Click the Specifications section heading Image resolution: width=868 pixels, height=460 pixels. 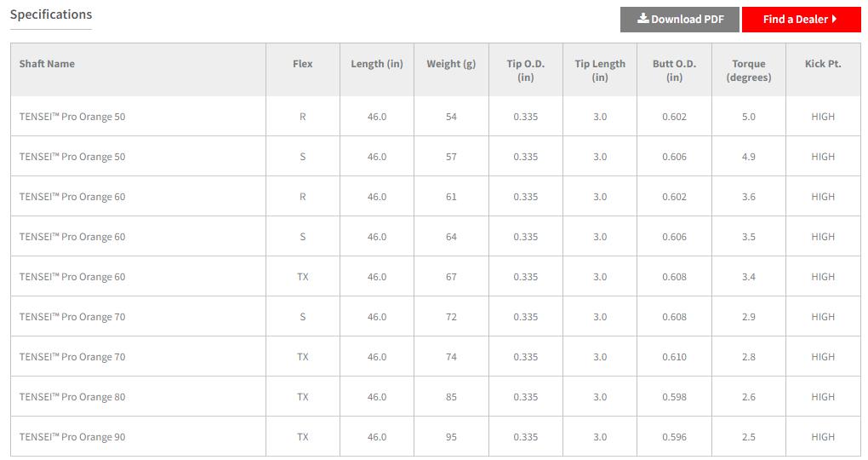tap(51, 14)
